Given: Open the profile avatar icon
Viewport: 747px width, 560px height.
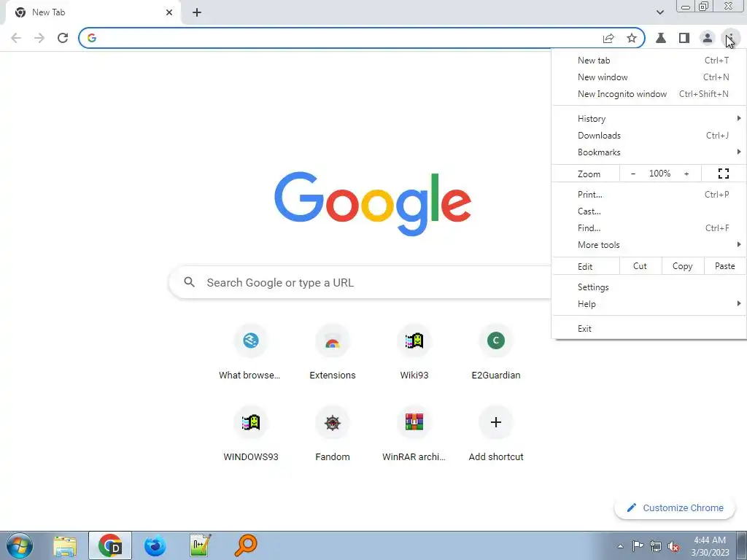Looking at the screenshot, I should pos(708,38).
